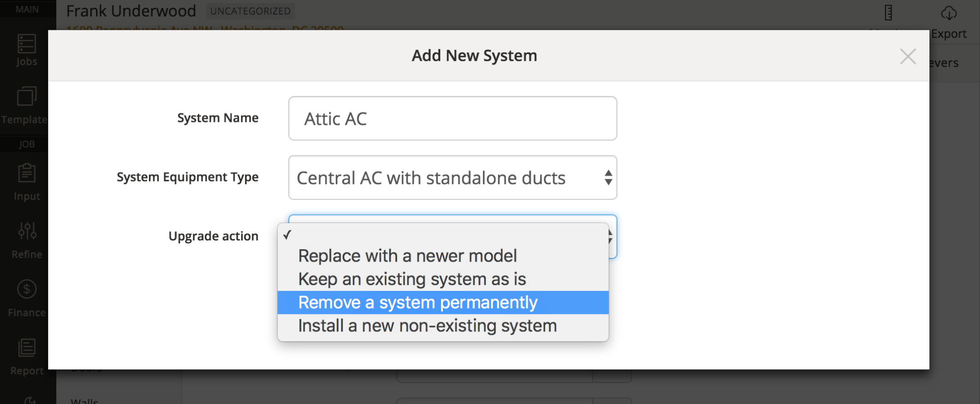
Task: Click the ruler icon near Export
Action: 888,13
